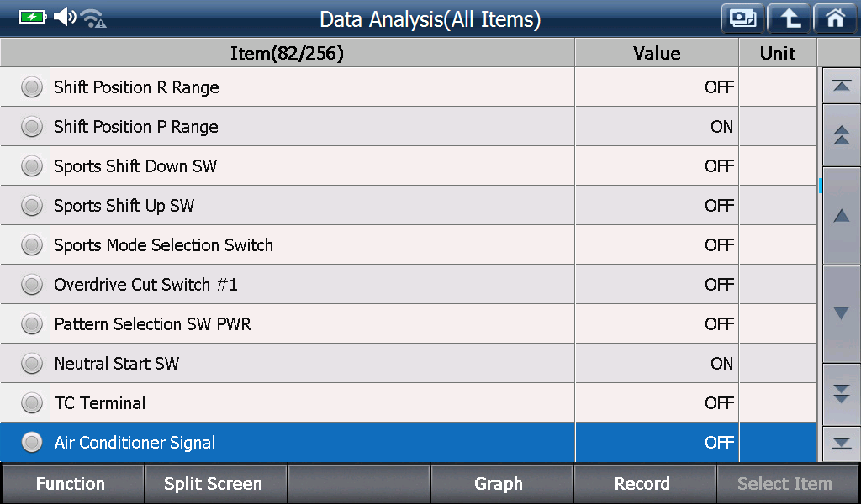Click the speaker volume icon

coord(65,17)
